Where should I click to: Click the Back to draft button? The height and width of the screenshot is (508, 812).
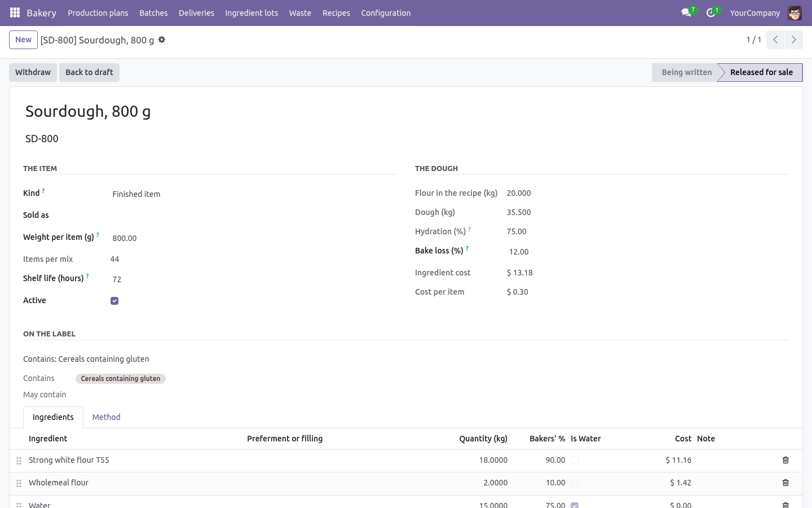[89, 72]
